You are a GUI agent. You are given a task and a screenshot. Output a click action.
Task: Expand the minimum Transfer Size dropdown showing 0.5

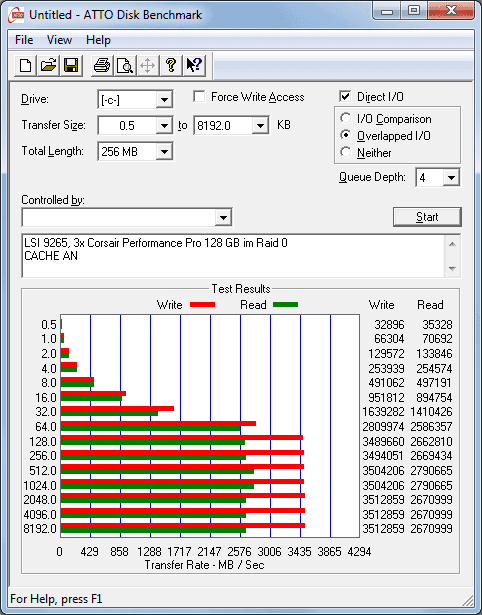(164, 126)
